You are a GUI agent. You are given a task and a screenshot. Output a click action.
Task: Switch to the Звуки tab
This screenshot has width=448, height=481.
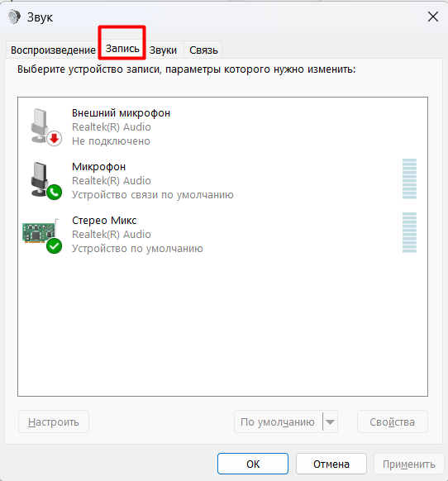pyautogui.click(x=163, y=50)
